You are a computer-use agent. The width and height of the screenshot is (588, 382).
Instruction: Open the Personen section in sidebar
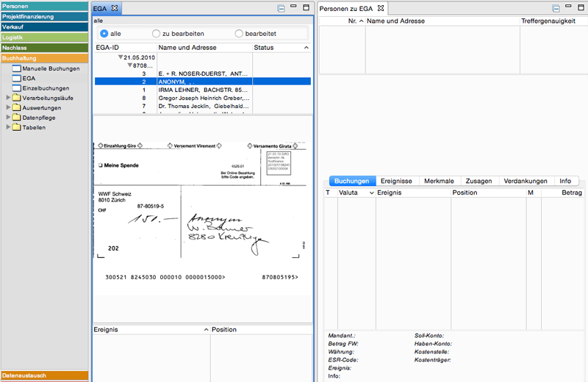coord(44,6)
